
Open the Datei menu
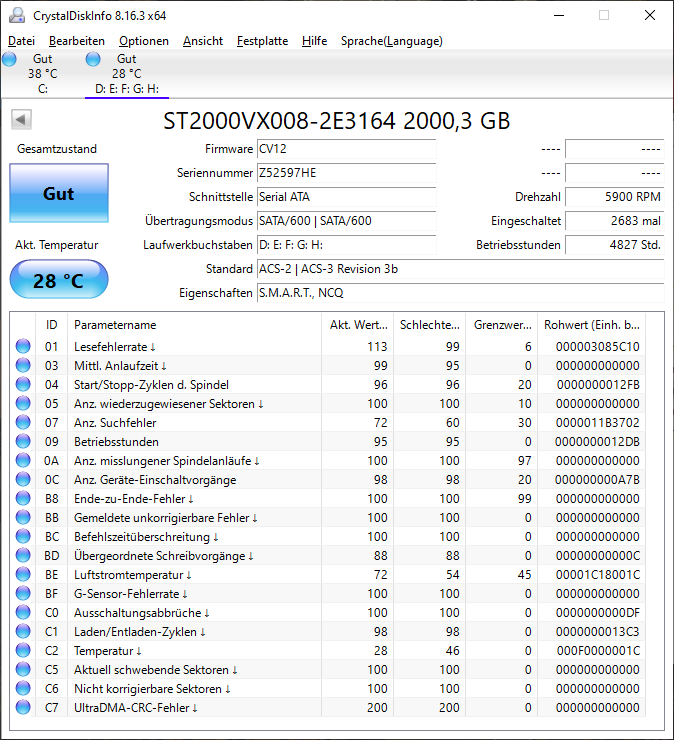[22, 41]
